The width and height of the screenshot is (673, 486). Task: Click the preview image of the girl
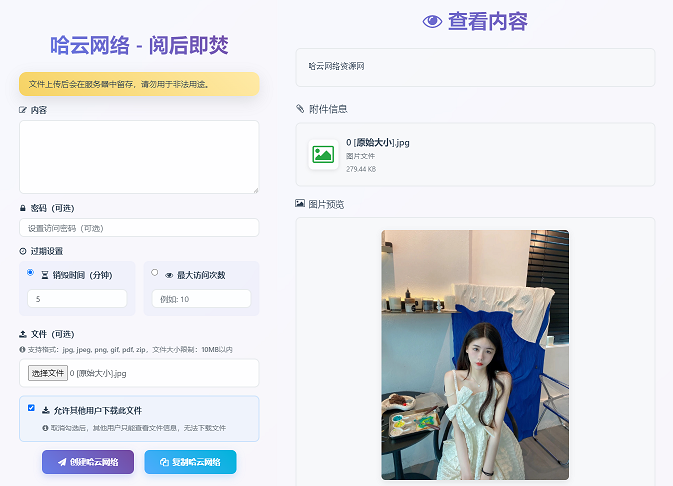(475, 355)
